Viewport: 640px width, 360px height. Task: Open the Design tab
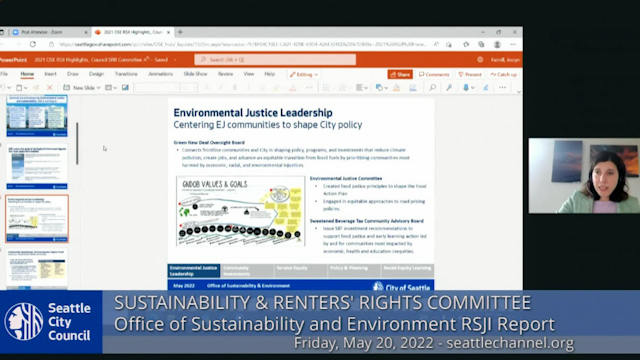point(96,74)
